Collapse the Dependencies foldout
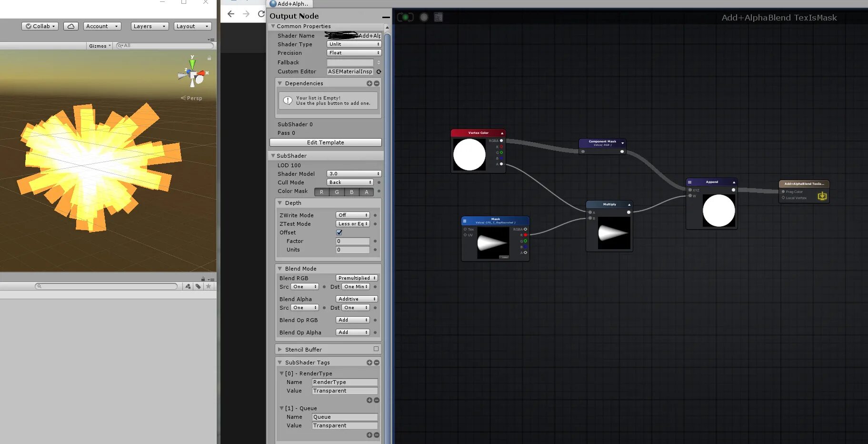The image size is (868, 444). [280, 83]
